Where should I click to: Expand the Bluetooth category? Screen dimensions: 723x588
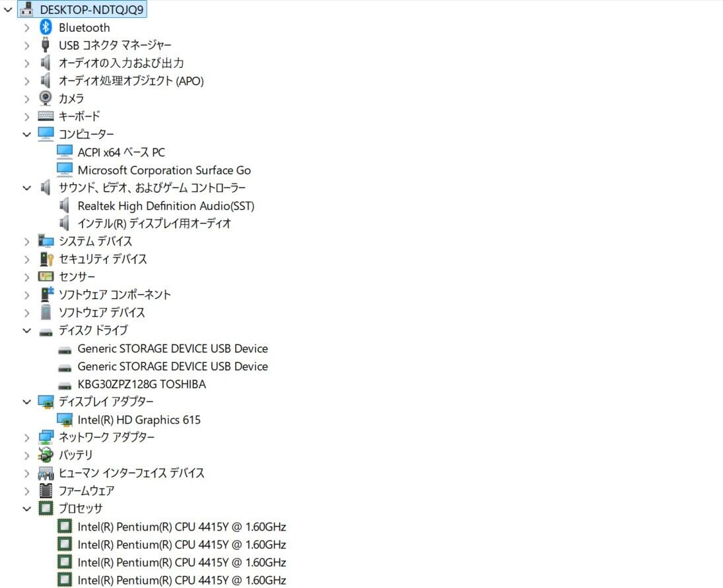click(27, 28)
